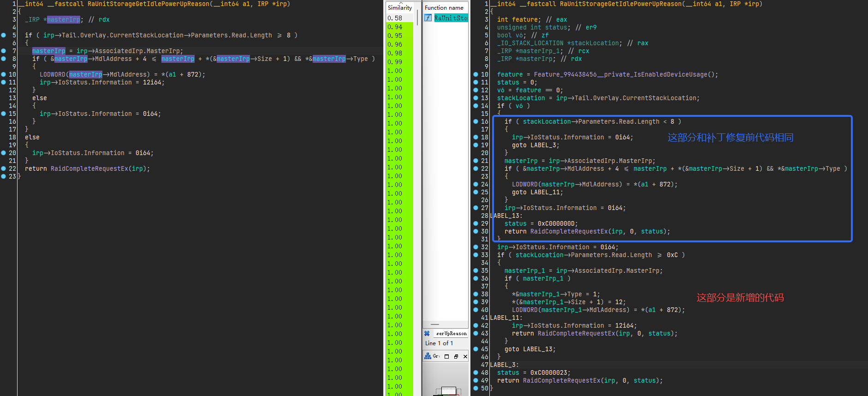868x396 pixels.
Task: Click LABEL_13 label on right line 28
Action: 506,216
